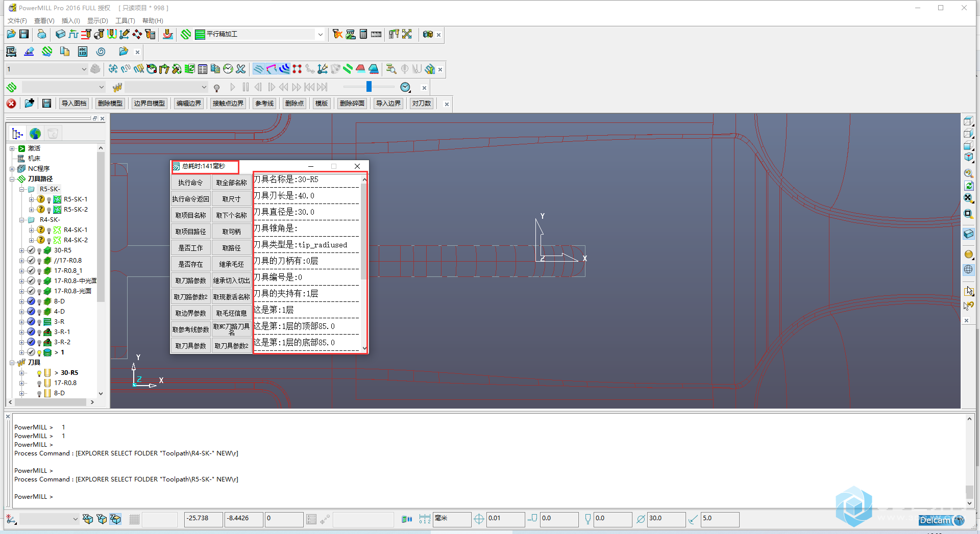Screen dimensions: 980x534
Task: Click the blue spiral icon in the second toolbar
Action: [101, 52]
